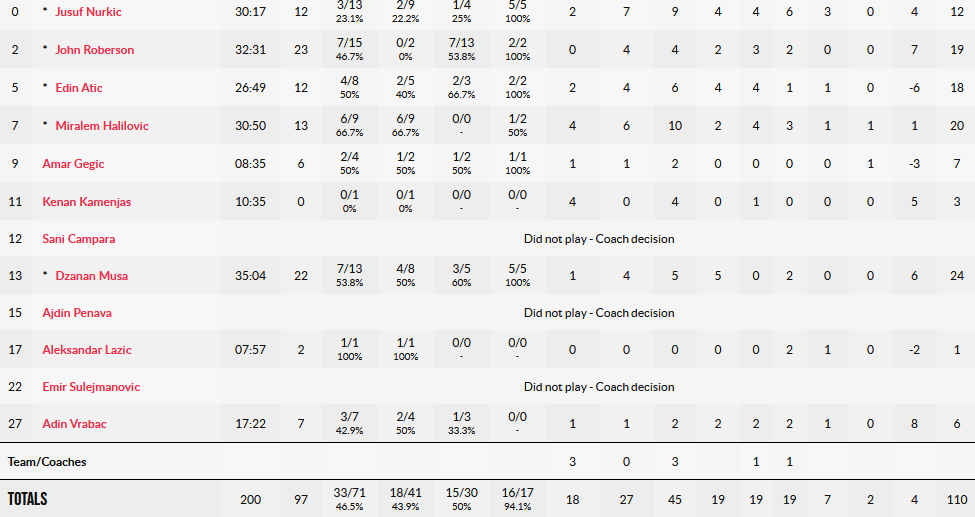Select the Team/Coaches row label

(47, 462)
